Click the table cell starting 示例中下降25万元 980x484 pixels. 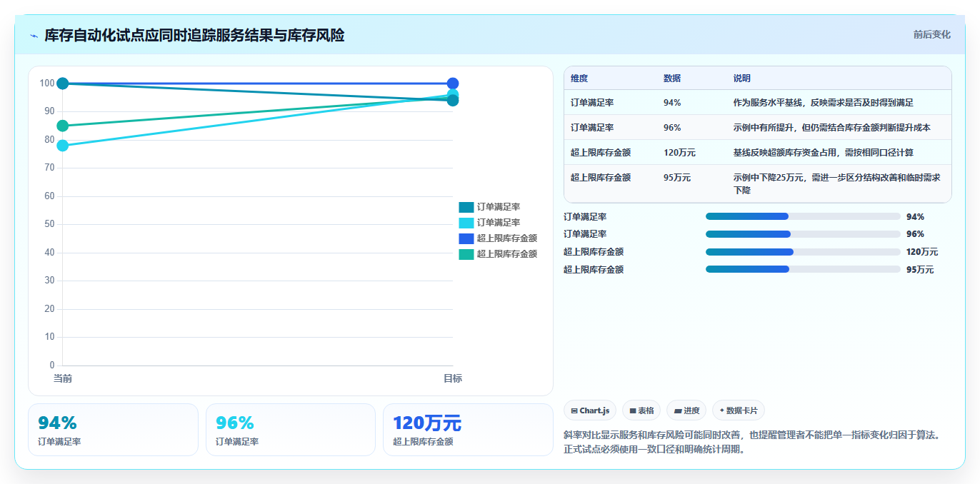(837, 184)
